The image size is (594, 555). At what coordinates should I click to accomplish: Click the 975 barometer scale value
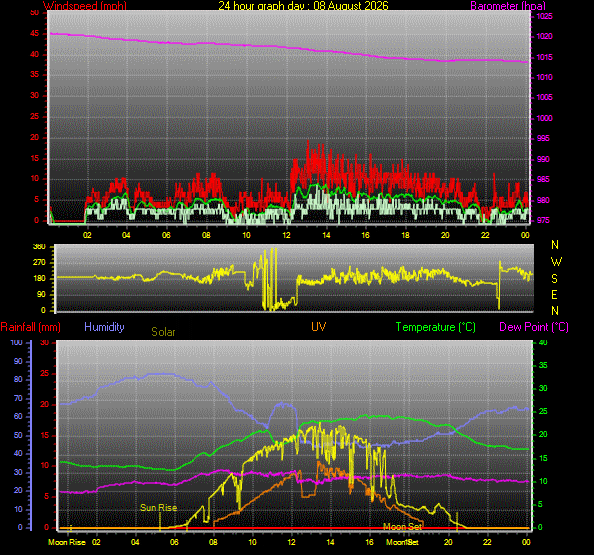[543, 220]
